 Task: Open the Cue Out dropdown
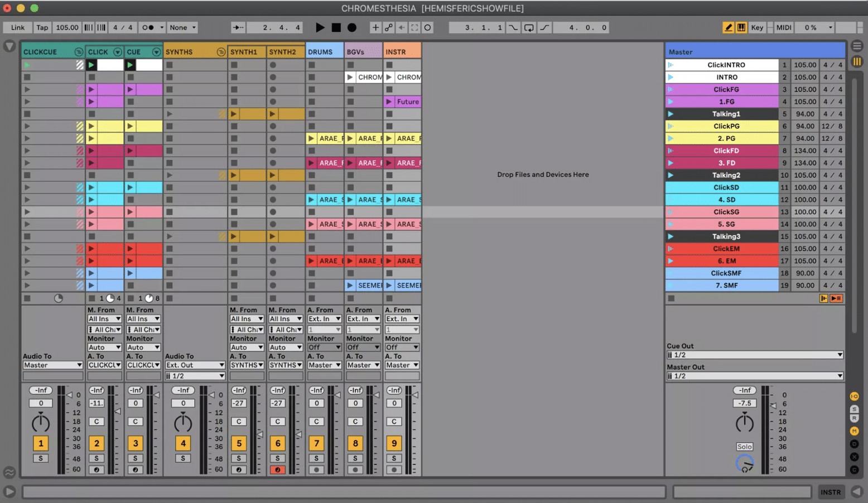pyautogui.click(x=755, y=355)
